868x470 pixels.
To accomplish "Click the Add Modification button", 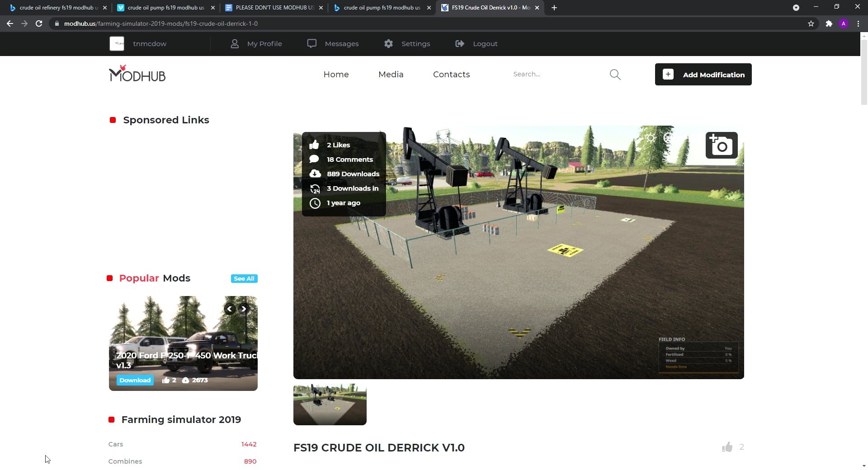I will pyautogui.click(x=703, y=75).
